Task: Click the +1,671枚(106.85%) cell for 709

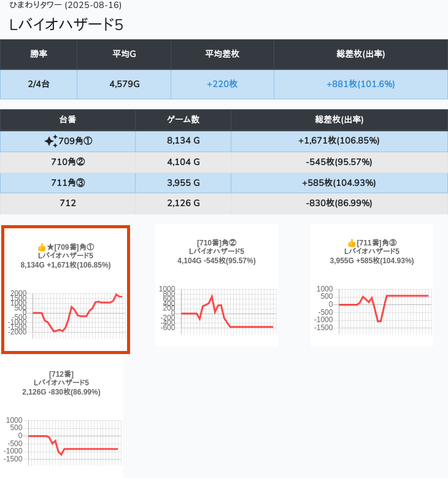Action: tap(339, 141)
